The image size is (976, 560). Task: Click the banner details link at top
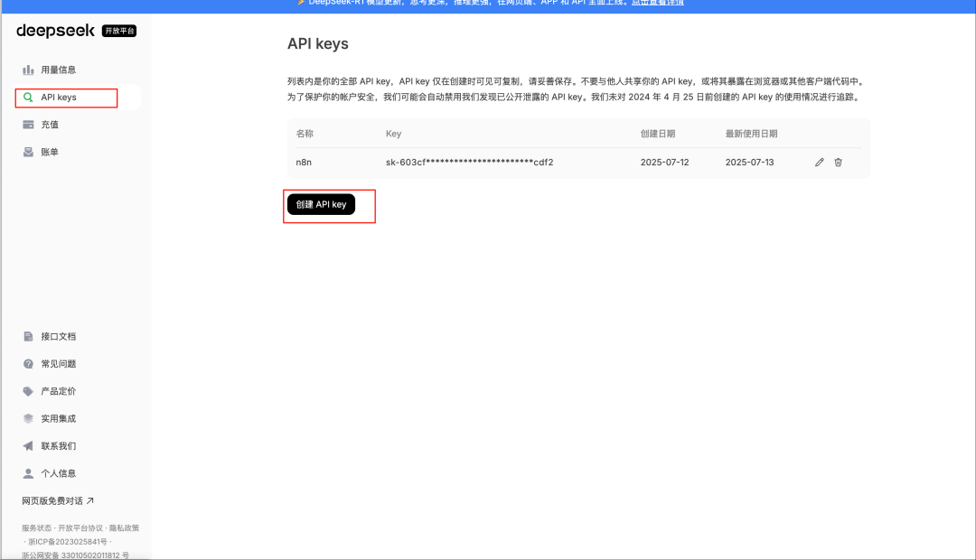click(x=658, y=3)
